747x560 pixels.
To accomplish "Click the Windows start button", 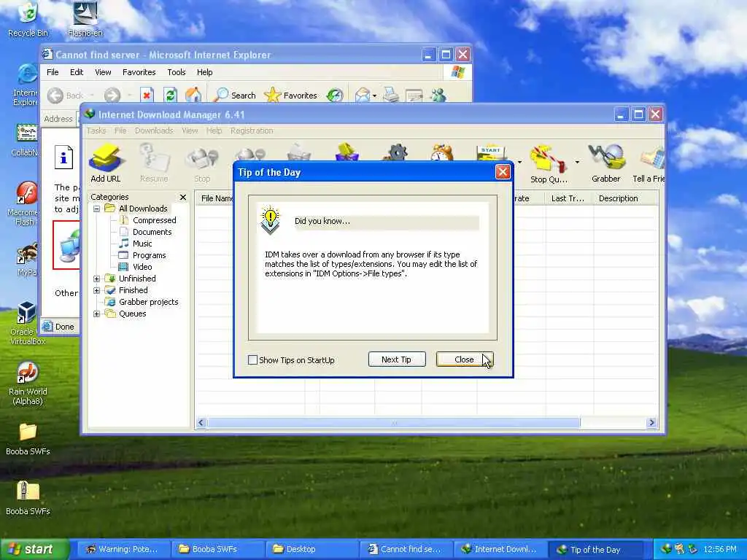I will tap(34, 549).
